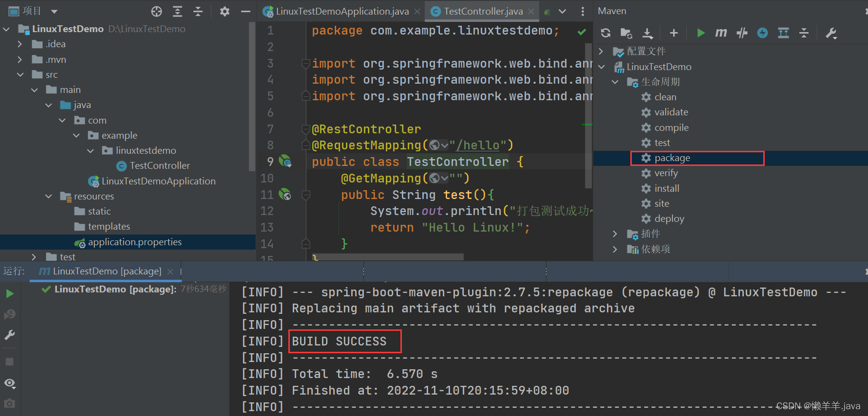Expand the .idea folder
This screenshot has width=868, height=416.
tap(19, 44)
